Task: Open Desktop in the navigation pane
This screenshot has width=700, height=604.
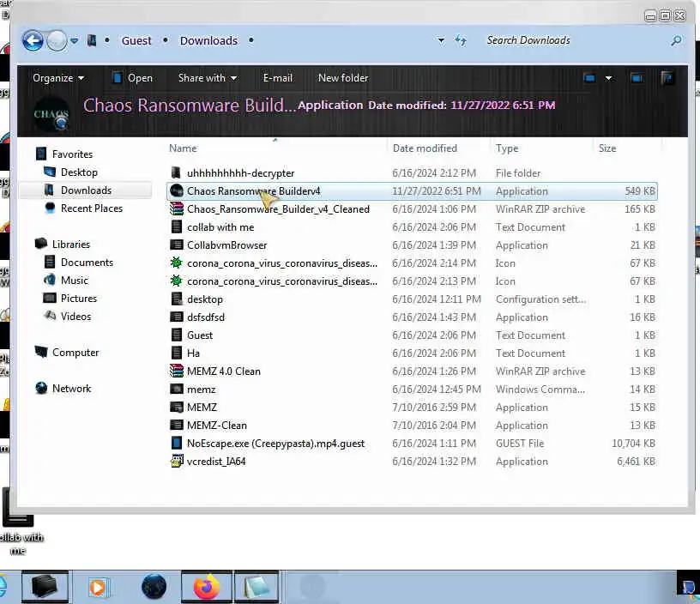Action: pyautogui.click(x=79, y=172)
